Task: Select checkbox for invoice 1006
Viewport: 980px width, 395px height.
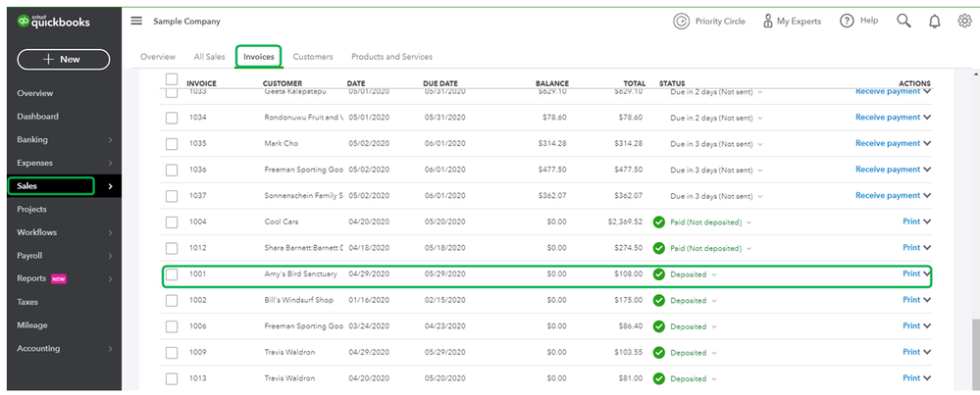Action: [x=172, y=327]
